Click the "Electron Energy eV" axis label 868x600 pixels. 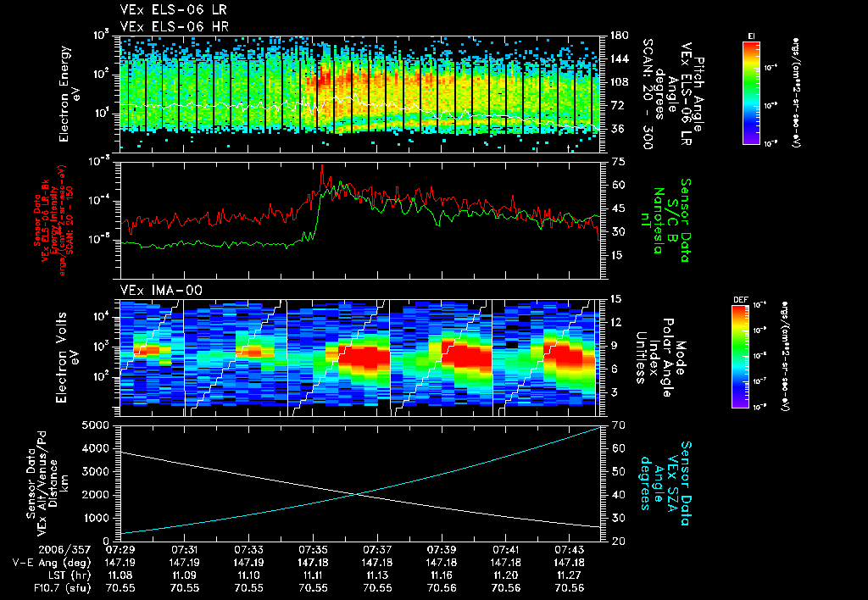point(70,93)
